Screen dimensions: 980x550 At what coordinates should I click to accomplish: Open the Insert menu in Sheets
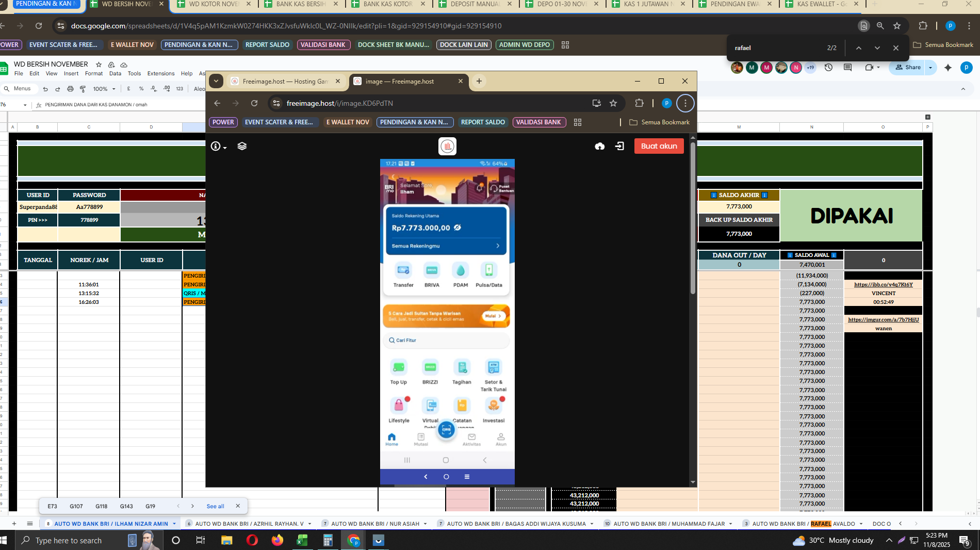point(71,73)
